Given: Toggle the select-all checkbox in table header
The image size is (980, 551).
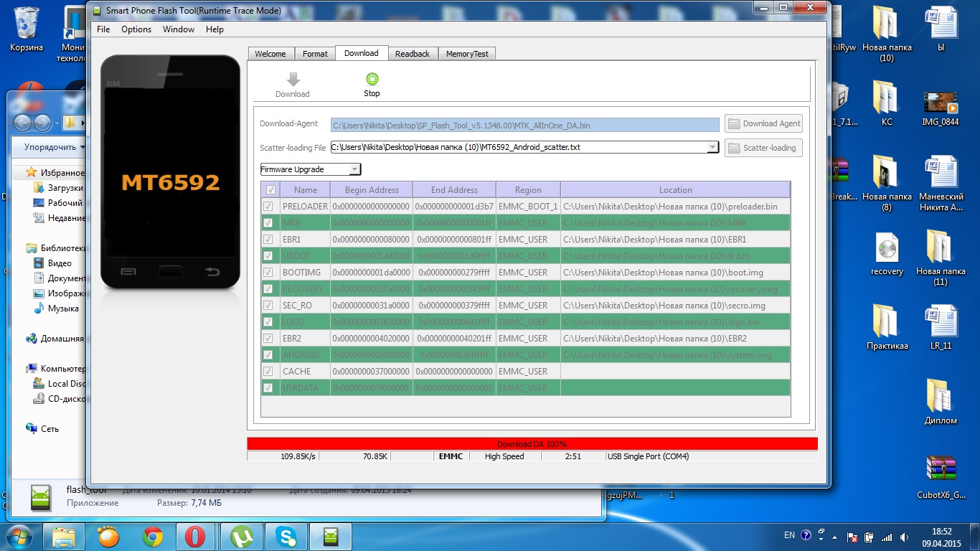Looking at the screenshot, I should (x=270, y=190).
